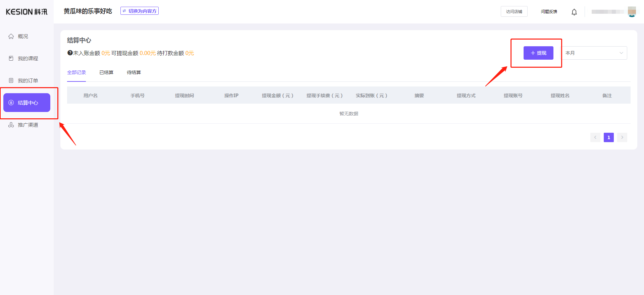Select the 全部记录 tab
The width and height of the screenshot is (644, 295).
pyautogui.click(x=76, y=72)
